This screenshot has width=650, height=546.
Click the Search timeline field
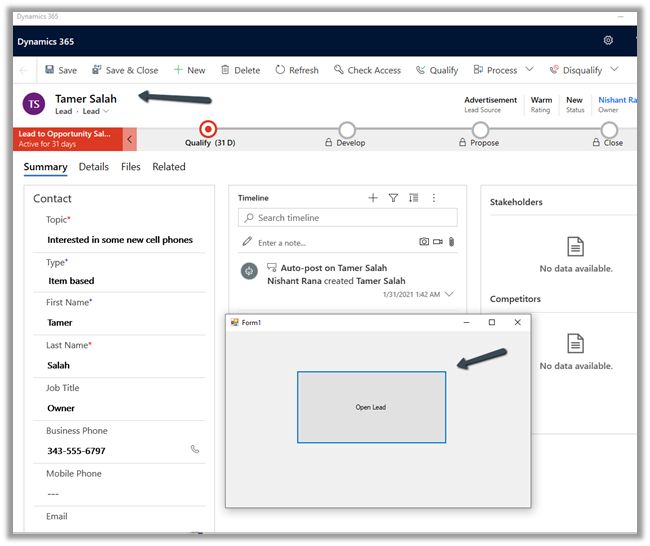click(x=348, y=218)
